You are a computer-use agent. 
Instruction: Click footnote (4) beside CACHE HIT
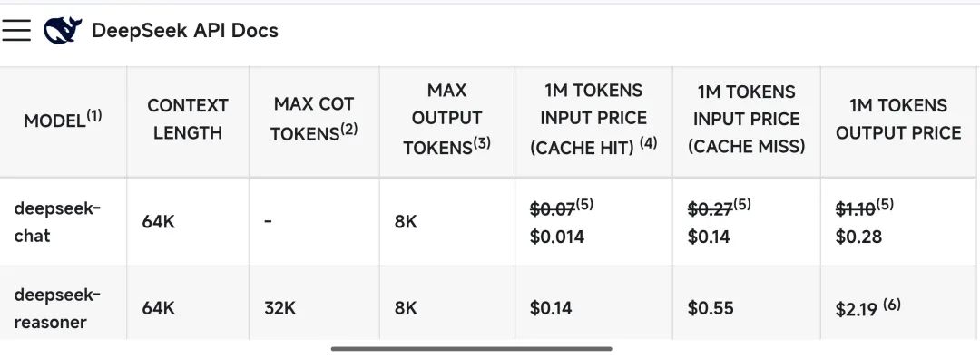point(648,144)
